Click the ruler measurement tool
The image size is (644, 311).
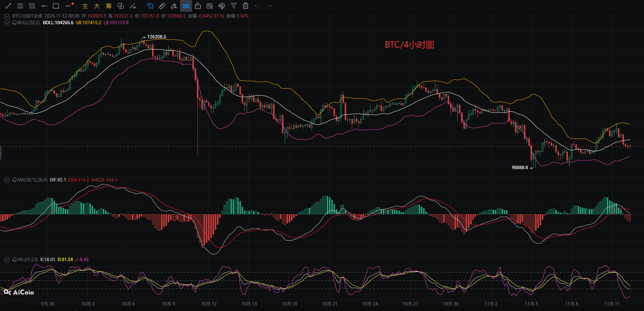click(162, 6)
